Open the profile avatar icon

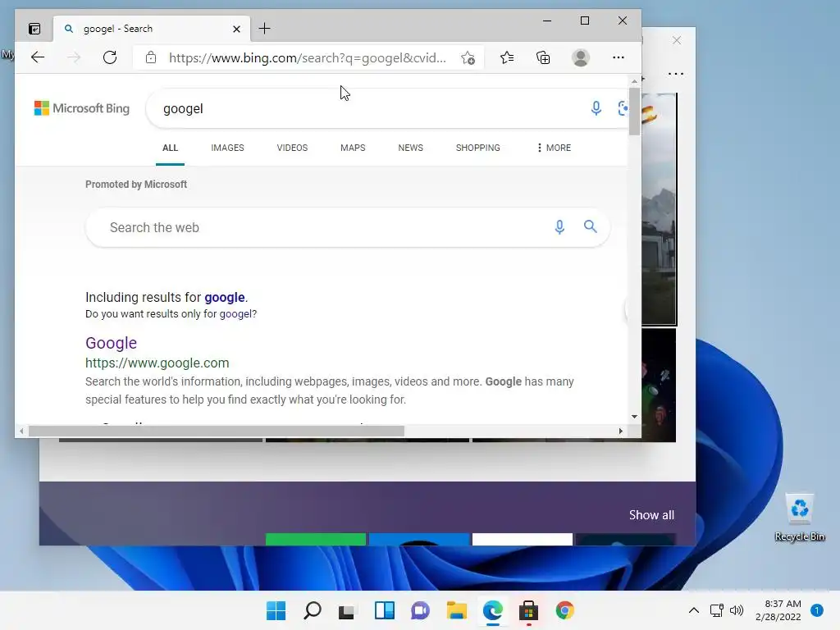click(581, 57)
